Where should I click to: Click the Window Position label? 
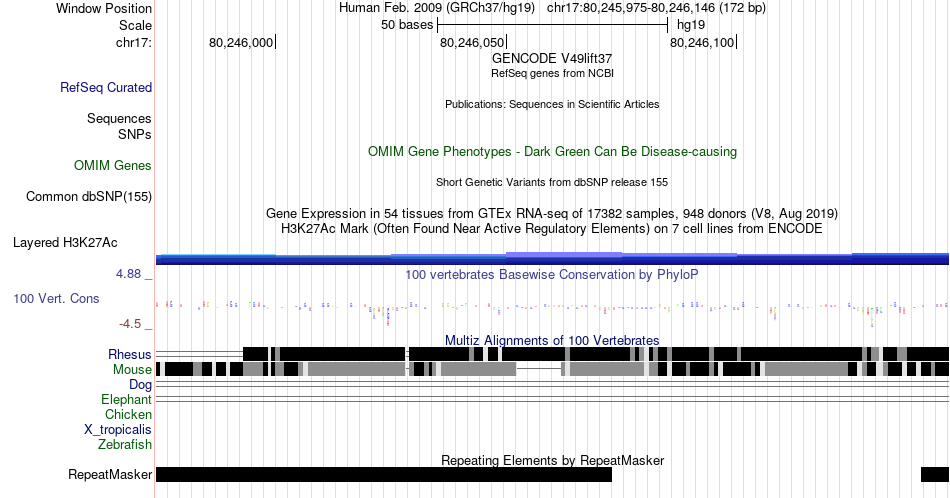pos(104,8)
